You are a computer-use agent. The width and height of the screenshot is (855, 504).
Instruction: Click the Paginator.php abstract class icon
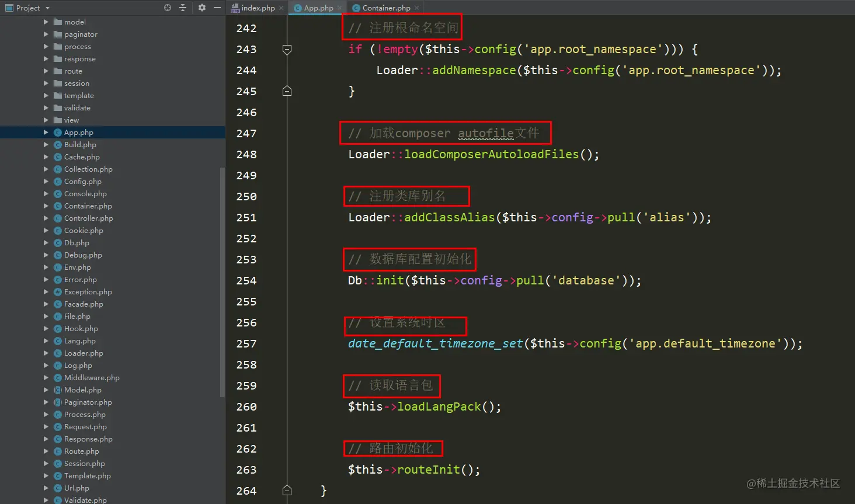tap(58, 402)
